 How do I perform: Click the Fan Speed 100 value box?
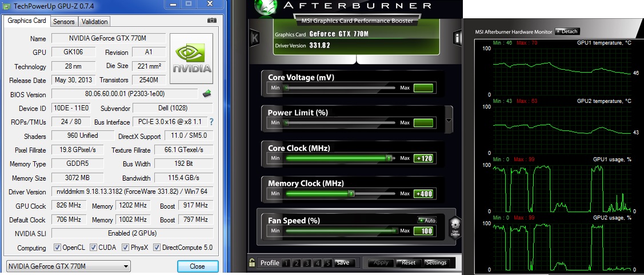click(x=423, y=231)
